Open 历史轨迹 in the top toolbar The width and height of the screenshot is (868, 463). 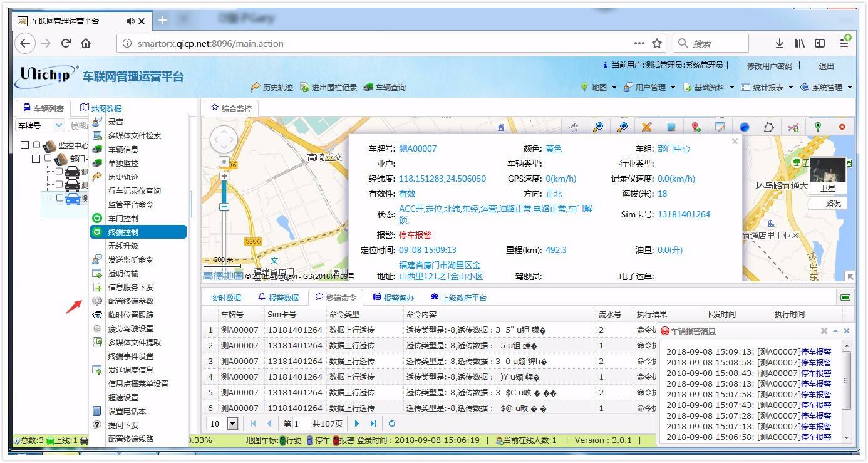[272, 88]
